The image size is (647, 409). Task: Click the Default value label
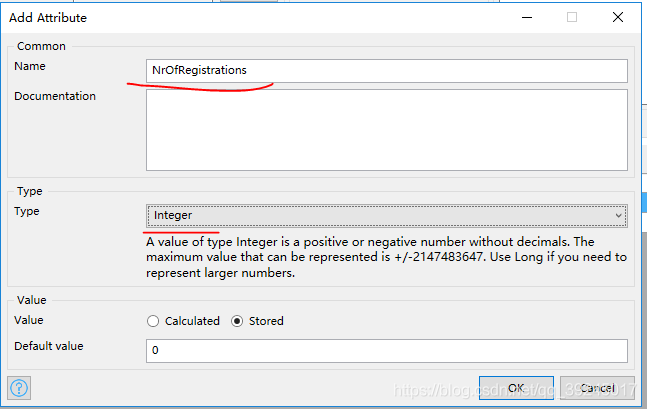(x=49, y=346)
